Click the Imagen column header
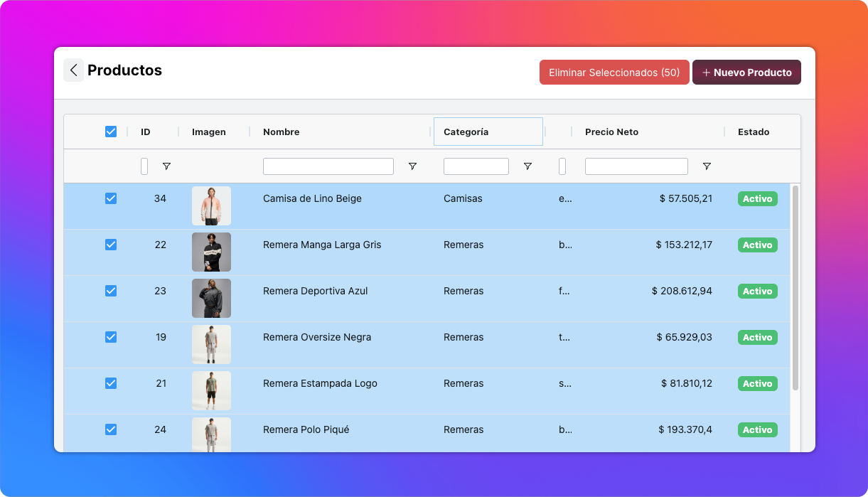The width and height of the screenshot is (868, 497). point(209,132)
